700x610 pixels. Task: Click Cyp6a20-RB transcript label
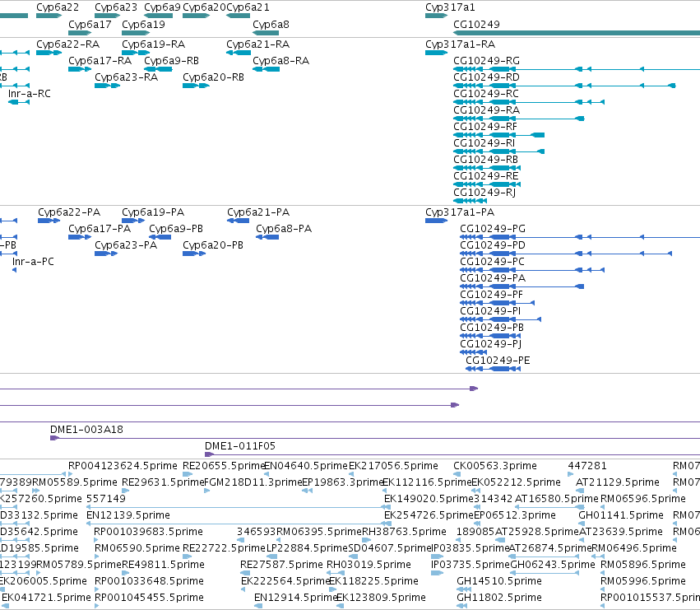pyautogui.click(x=213, y=77)
